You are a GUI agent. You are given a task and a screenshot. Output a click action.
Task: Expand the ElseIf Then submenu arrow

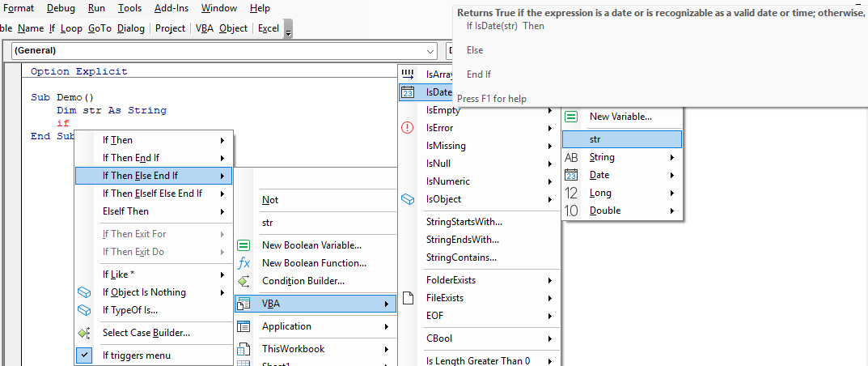[222, 211]
